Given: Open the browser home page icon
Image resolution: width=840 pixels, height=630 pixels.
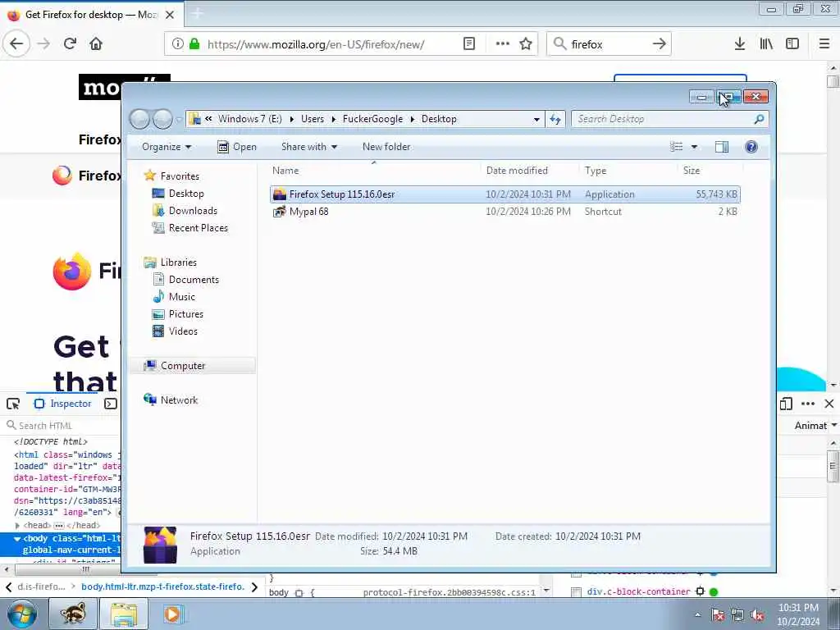Looking at the screenshot, I should (96, 44).
